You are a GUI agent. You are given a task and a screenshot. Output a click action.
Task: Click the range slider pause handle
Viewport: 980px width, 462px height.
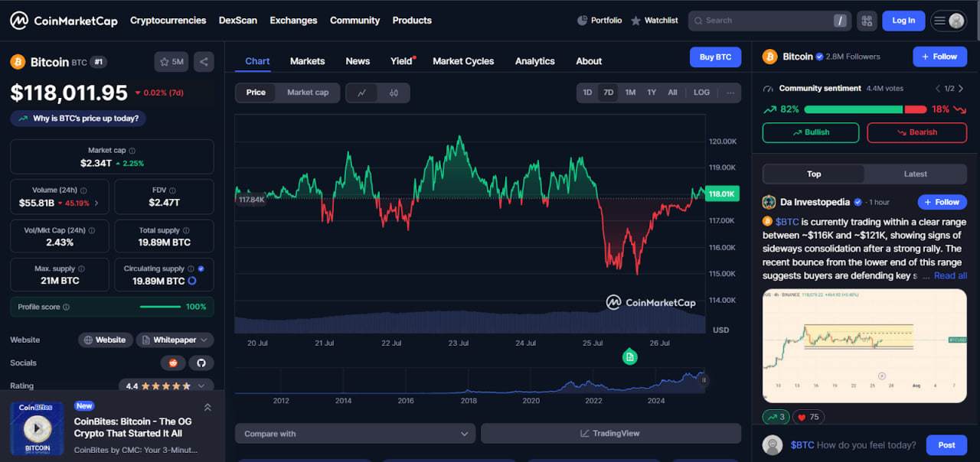coord(704,380)
